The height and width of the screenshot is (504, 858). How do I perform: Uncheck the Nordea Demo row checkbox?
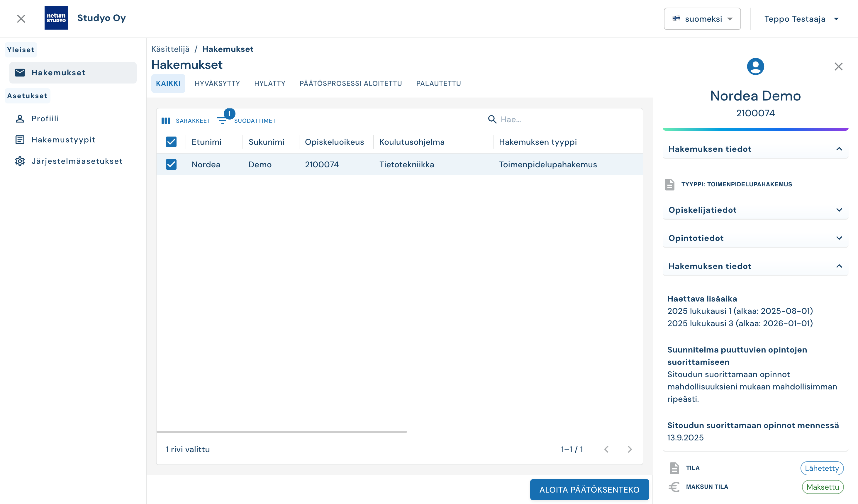pos(171,164)
